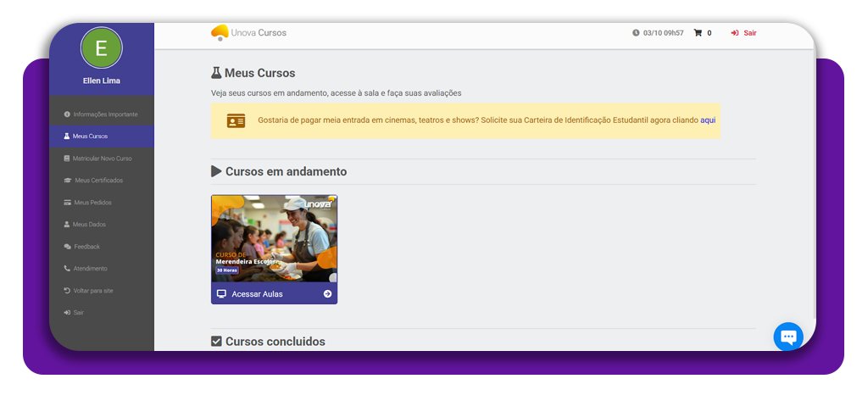868x401 pixels.
Task: Open the live chat bubble icon
Action: coord(787,337)
